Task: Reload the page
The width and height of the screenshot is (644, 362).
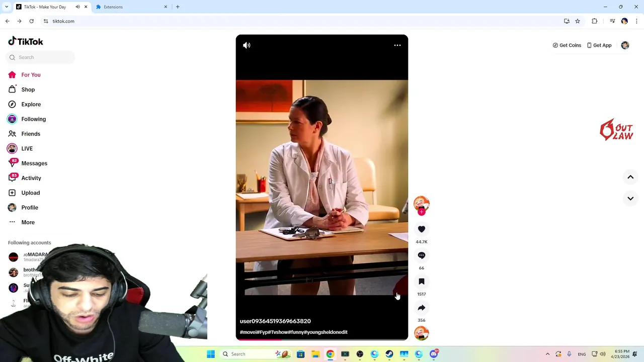Action: coord(31,21)
